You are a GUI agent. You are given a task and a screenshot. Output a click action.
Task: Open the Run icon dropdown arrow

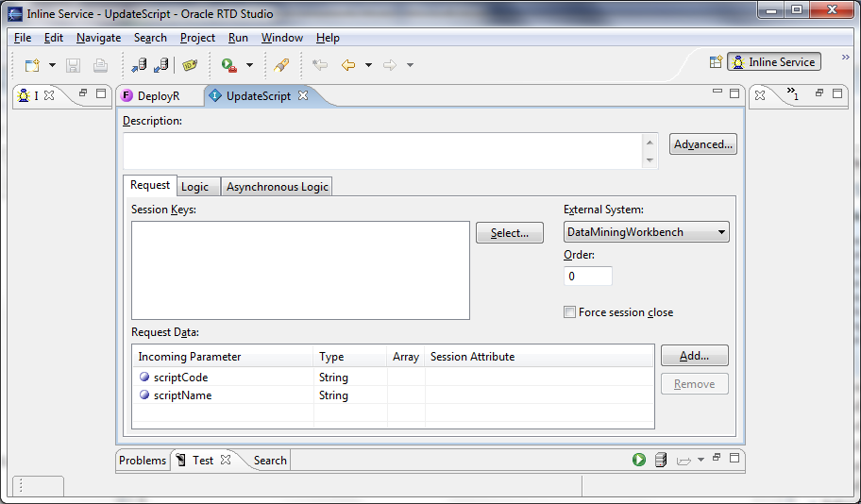point(249,65)
